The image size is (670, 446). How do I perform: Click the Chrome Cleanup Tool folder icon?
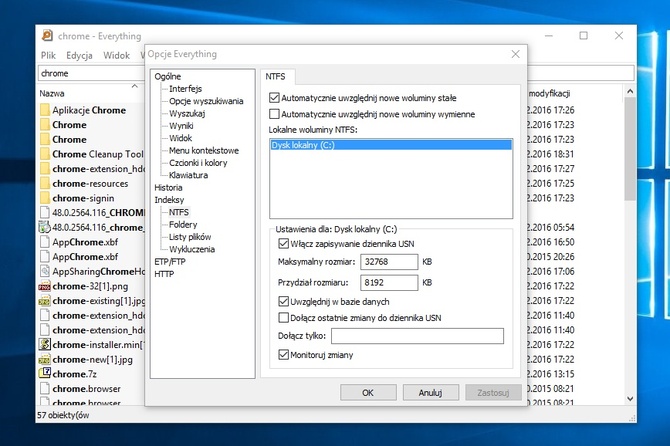45,154
